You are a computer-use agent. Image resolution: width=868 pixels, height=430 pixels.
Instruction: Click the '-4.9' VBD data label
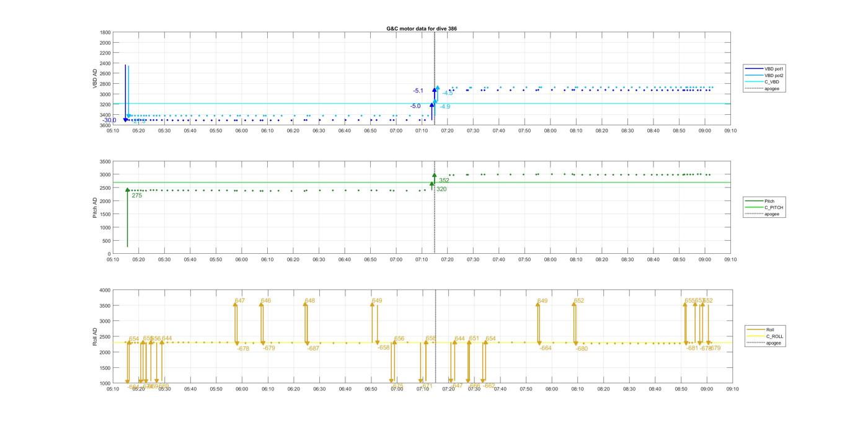click(x=445, y=107)
